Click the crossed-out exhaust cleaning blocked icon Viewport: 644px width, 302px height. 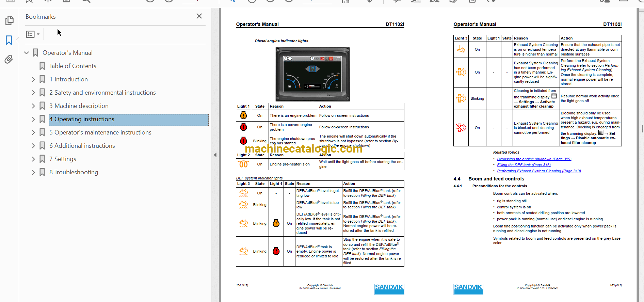[461, 128]
